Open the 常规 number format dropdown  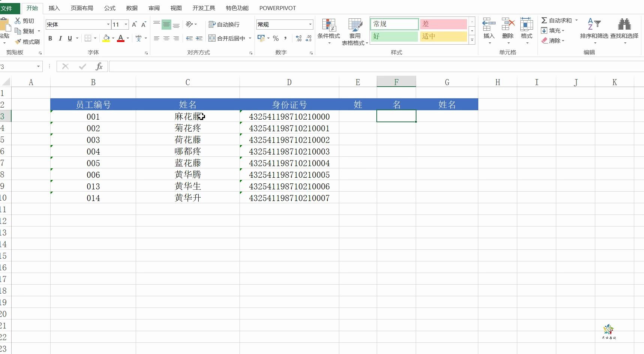click(x=310, y=24)
